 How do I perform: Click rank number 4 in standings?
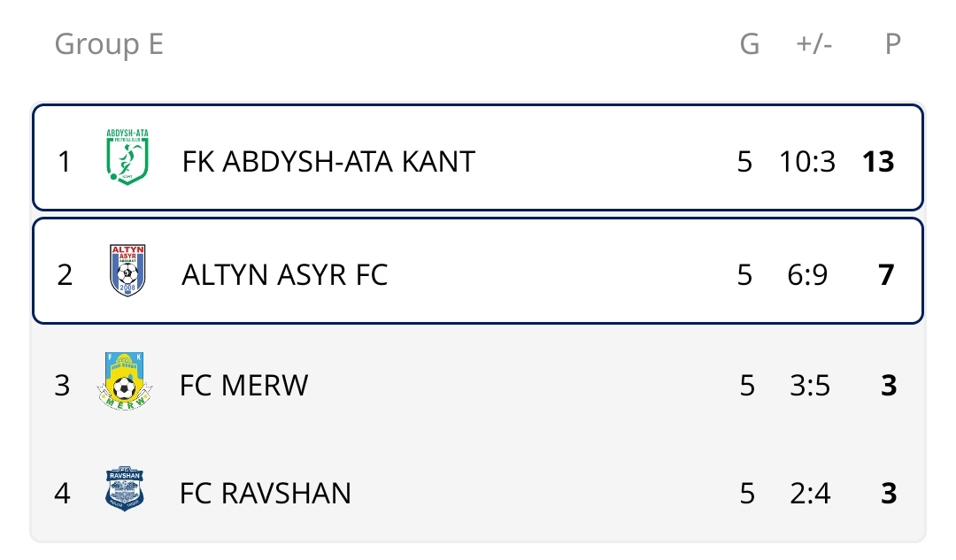(62, 493)
